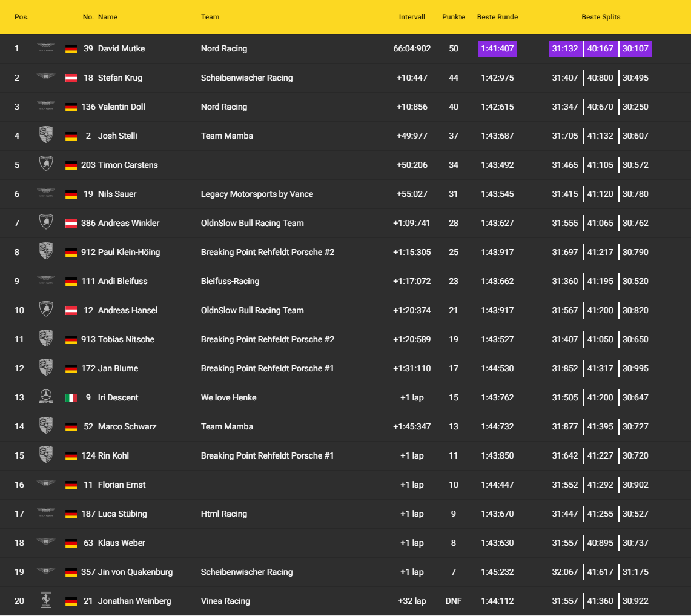
Task: Click the DNF entry in Punkte column
Action: click(454, 601)
